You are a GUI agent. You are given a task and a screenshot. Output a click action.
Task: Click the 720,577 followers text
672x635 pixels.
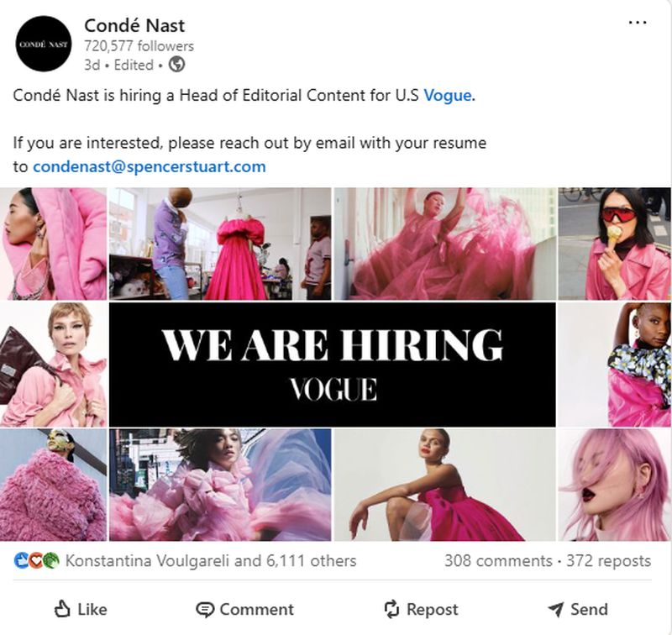[x=139, y=46]
